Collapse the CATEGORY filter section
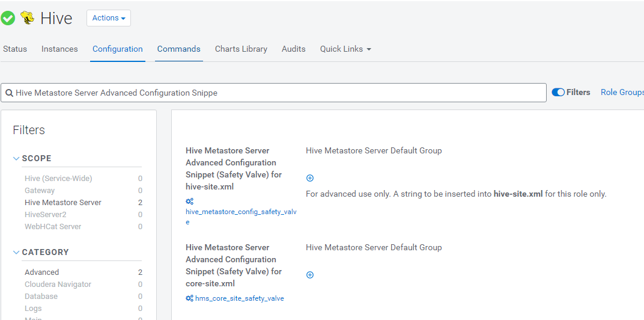The height and width of the screenshot is (320, 644). coord(16,253)
